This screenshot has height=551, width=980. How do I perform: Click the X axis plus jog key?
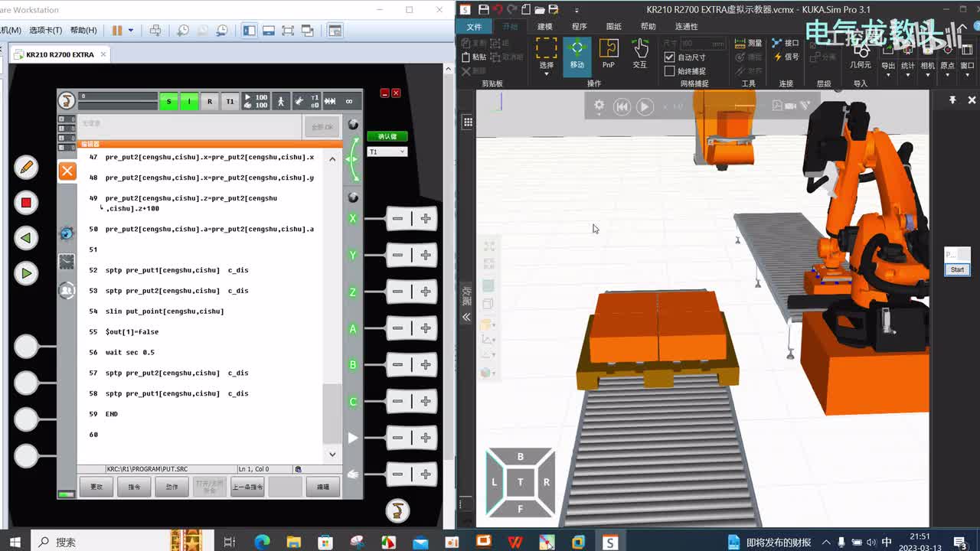point(426,218)
